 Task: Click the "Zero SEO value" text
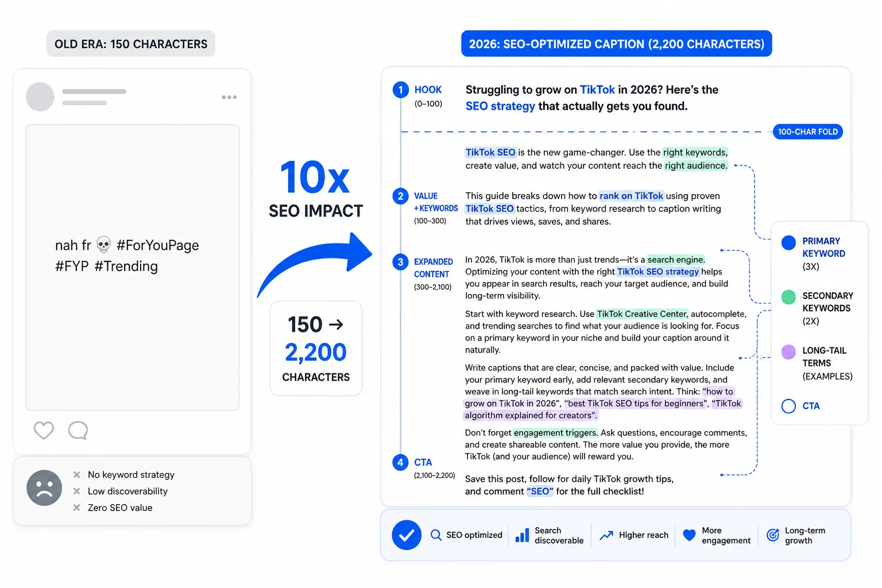pos(120,508)
